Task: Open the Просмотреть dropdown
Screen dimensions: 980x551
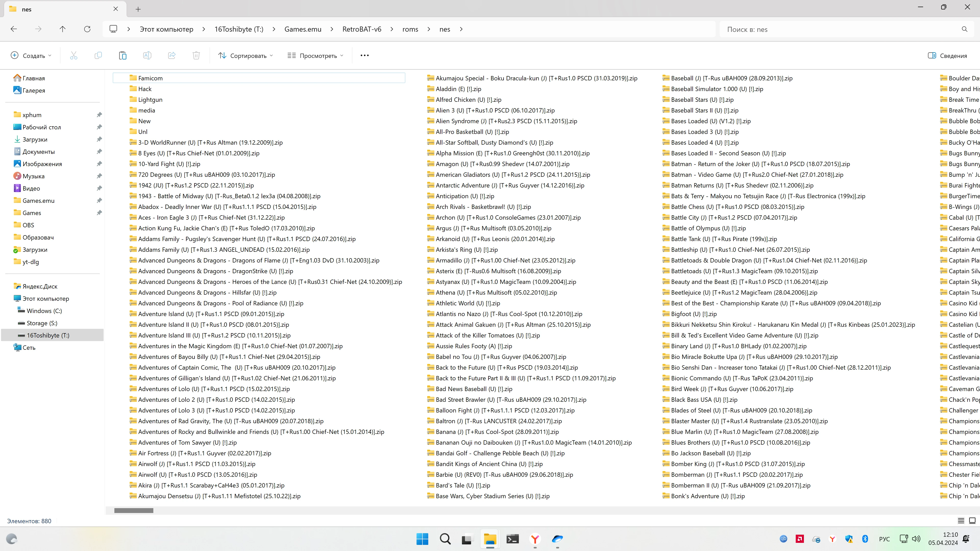Action: pyautogui.click(x=315, y=56)
